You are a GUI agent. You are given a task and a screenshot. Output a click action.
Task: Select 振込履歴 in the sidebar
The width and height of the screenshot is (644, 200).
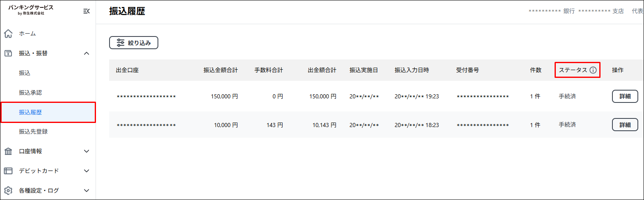pos(30,112)
